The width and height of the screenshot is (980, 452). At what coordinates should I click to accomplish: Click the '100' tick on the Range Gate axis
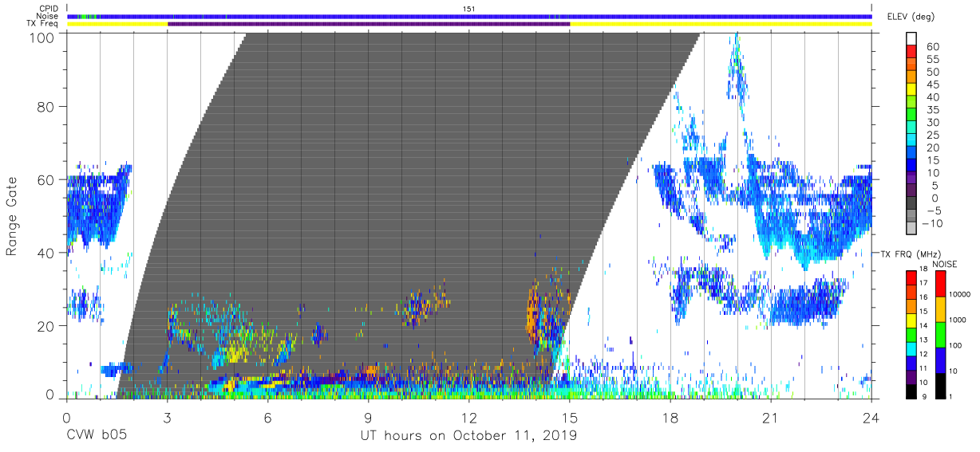tap(44, 37)
